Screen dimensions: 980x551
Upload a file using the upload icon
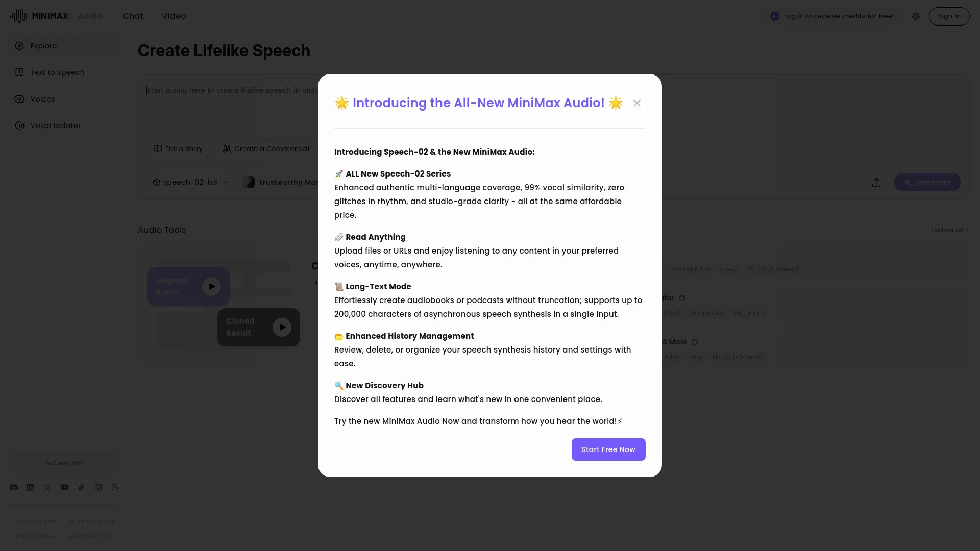pos(876,182)
